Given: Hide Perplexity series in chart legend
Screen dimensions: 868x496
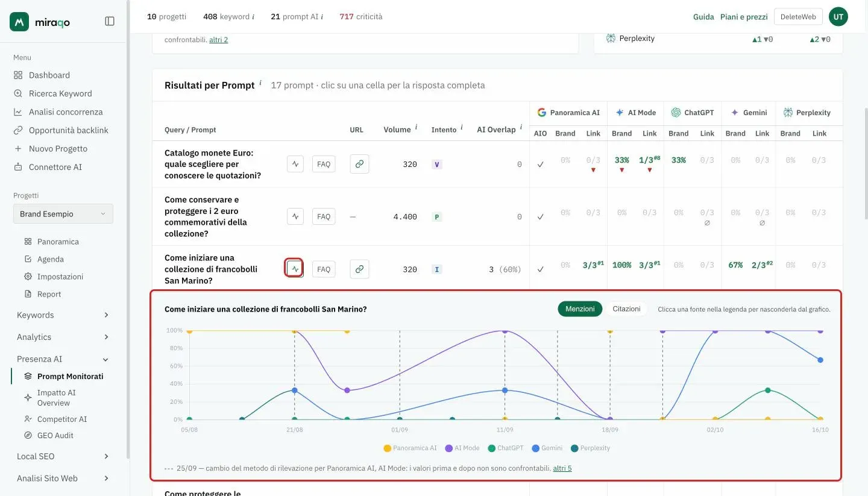Looking at the screenshot, I should click(590, 448).
